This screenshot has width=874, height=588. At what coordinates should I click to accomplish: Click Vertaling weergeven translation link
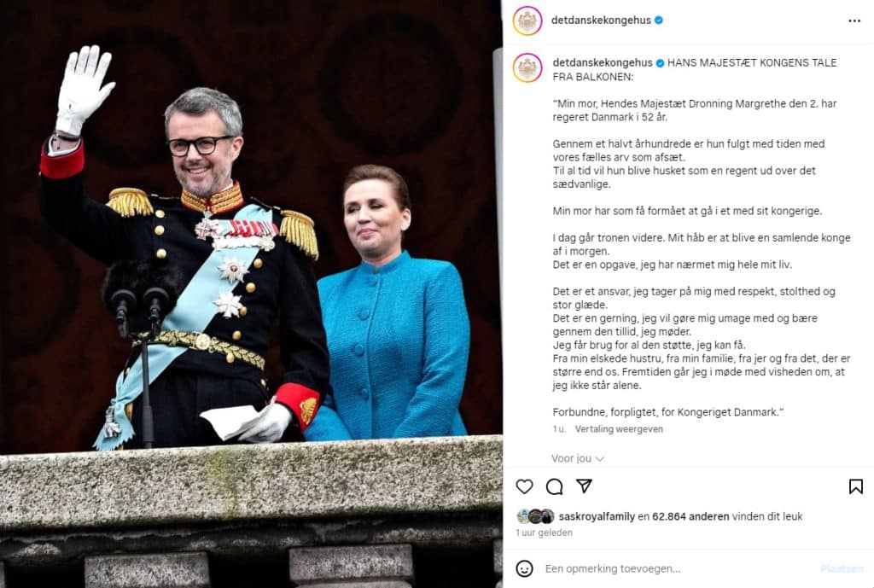tap(619, 429)
